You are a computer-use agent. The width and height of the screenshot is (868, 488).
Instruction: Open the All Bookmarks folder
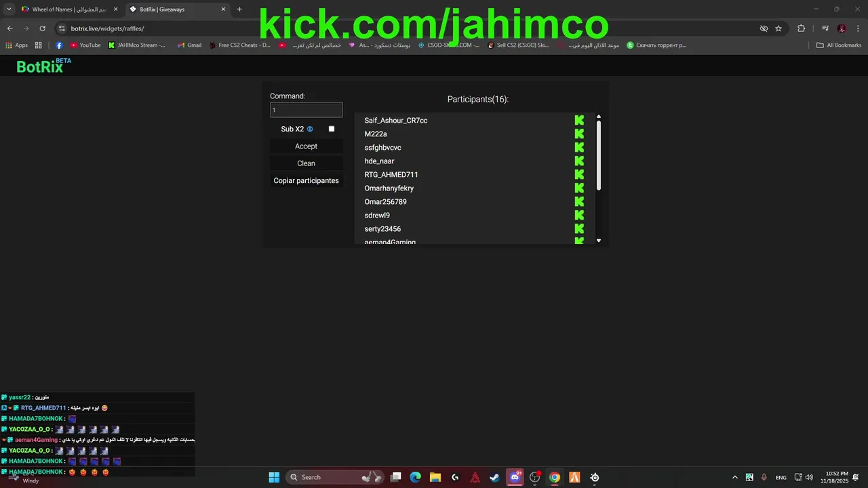(x=839, y=45)
